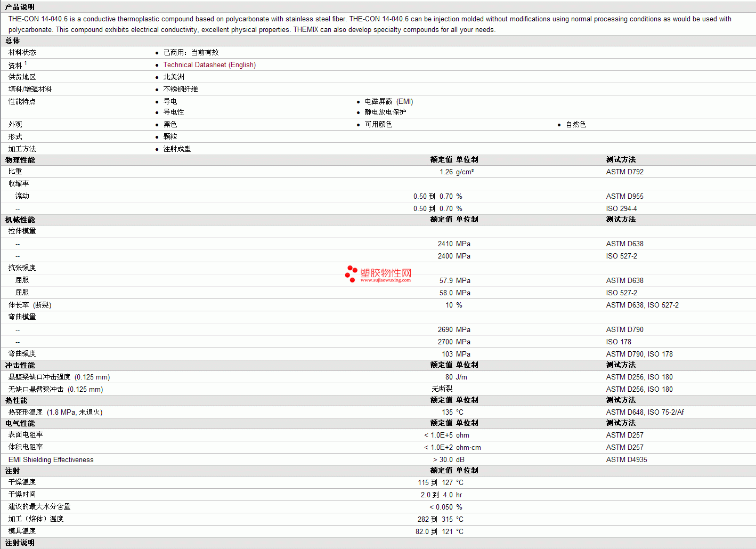Select the 体积电阻率 row label
The image size is (756, 549).
pyautogui.click(x=26, y=447)
